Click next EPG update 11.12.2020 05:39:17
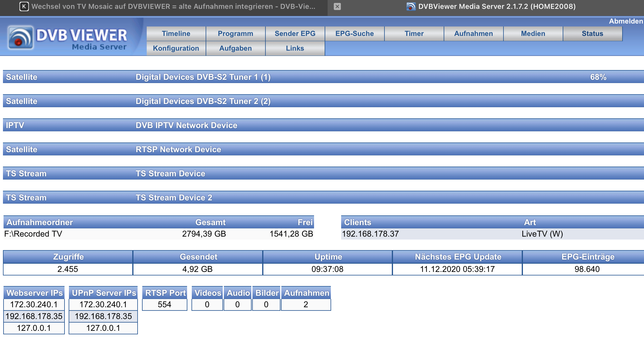 458,269
